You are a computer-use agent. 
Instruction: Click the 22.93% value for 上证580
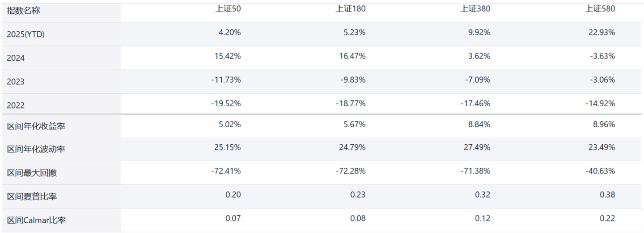pos(602,32)
